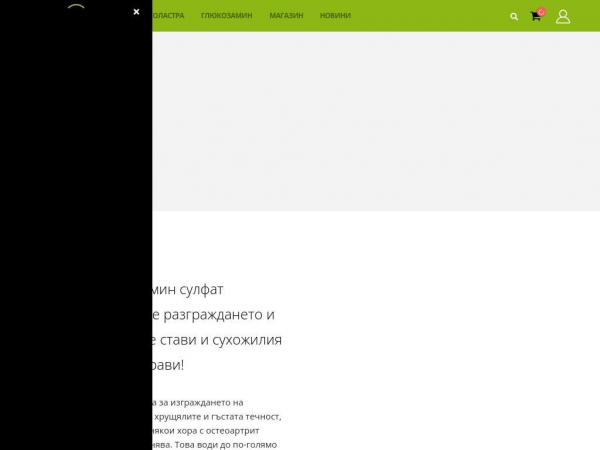Click paragraph text 'Това води до по-голямо'
Image resolution: width=600 pixels, height=450 pixels.
(226, 445)
